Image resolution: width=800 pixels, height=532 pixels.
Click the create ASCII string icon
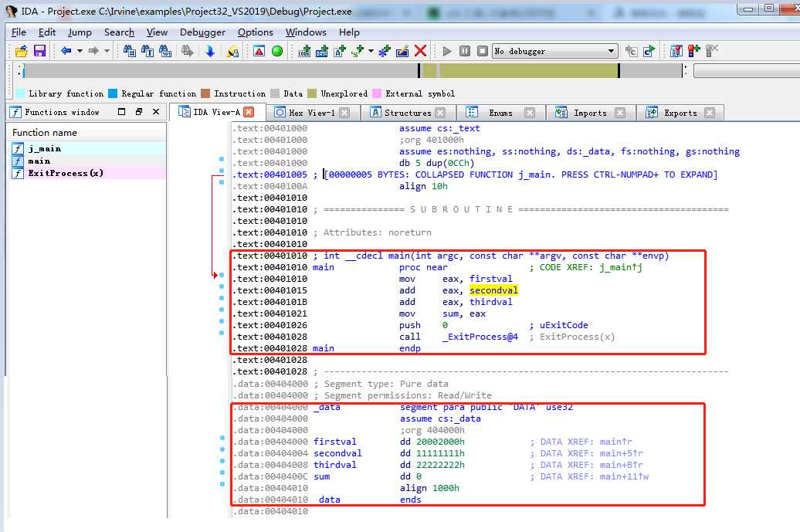[340, 51]
